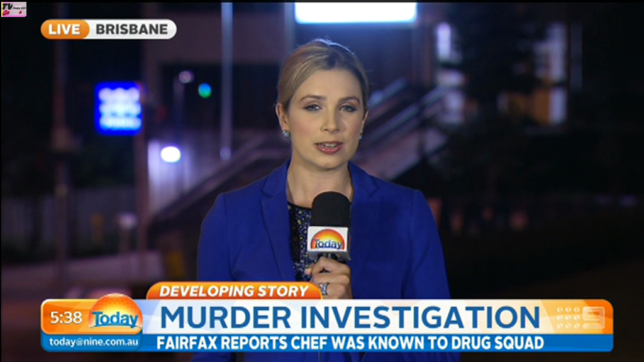
Task: Select the BRISBANE location label
Action: point(132,29)
